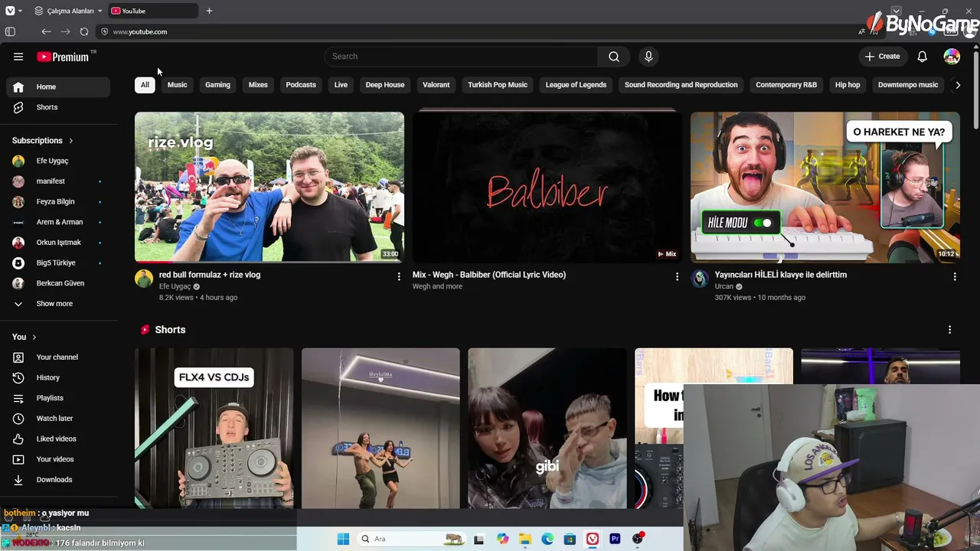This screenshot has height=551, width=980.
Task: Open the account avatar menu
Action: coord(952,57)
